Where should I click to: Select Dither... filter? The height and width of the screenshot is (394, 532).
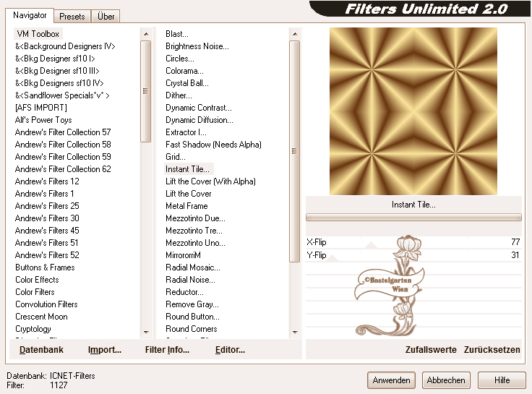[179, 95]
